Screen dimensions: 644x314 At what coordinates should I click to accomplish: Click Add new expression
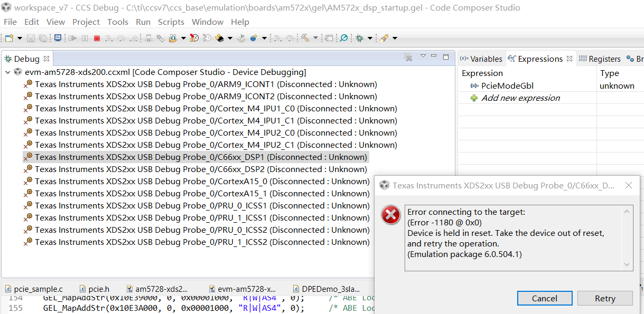[x=520, y=98]
